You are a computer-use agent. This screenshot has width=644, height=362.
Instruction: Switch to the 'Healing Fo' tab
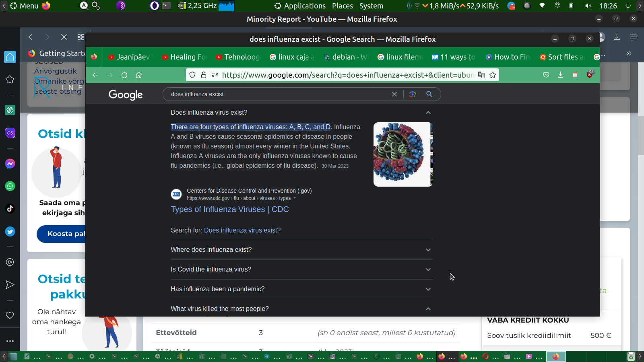pyautogui.click(x=184, y=57)
